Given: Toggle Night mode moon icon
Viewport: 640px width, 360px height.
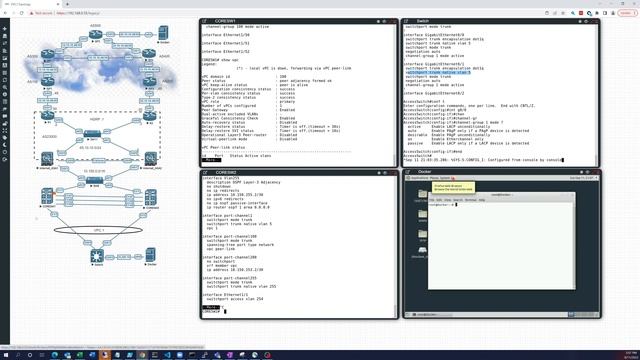Looking at the screenshot, I should [x=4, y=145].
